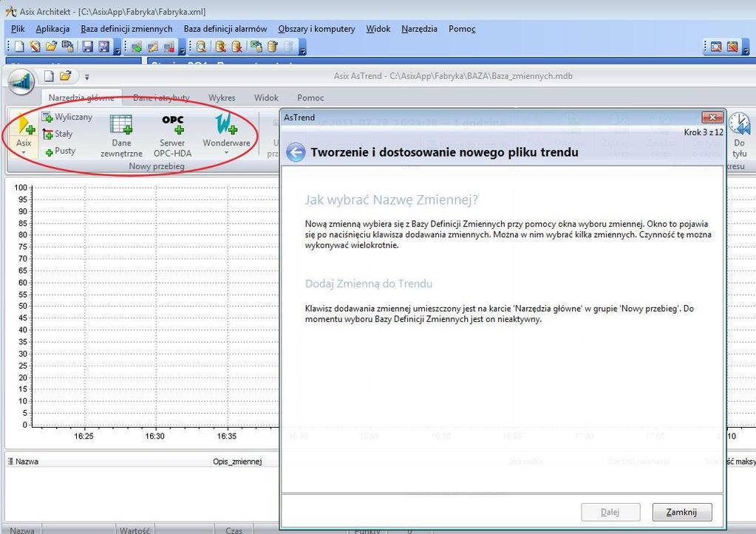756x534 pixels.
Task: Open overflow arrow after the database icons
Action: [x=302, y=48]
